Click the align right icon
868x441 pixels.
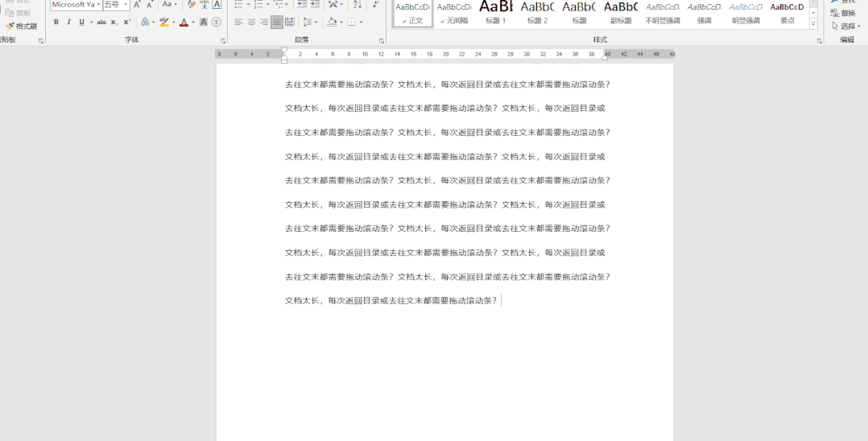pyautogui.click(x=264, y=23)
